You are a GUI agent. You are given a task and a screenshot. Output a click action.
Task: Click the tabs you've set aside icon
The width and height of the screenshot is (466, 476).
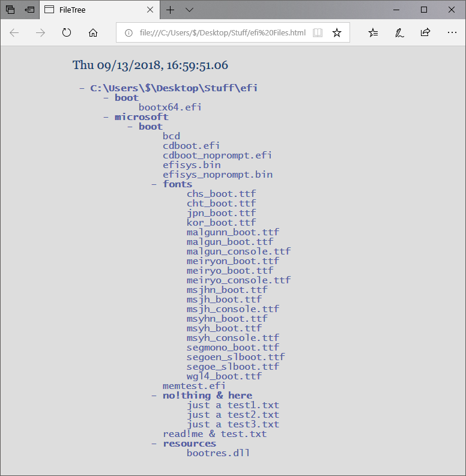[10, 10]
